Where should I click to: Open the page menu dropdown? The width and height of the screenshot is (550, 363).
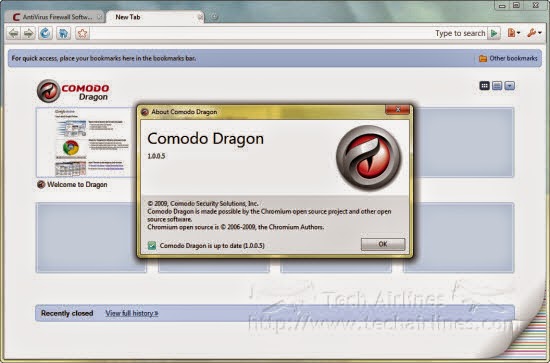(x=514, y=33)
